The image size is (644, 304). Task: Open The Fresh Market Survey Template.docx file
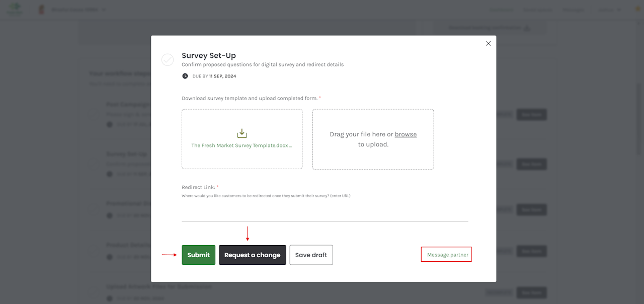tap(242, 145)
